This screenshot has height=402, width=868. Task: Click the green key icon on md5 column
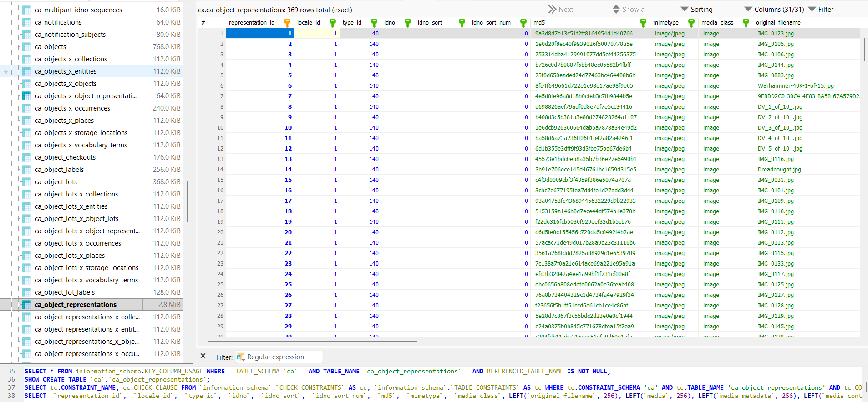(643, 23)
